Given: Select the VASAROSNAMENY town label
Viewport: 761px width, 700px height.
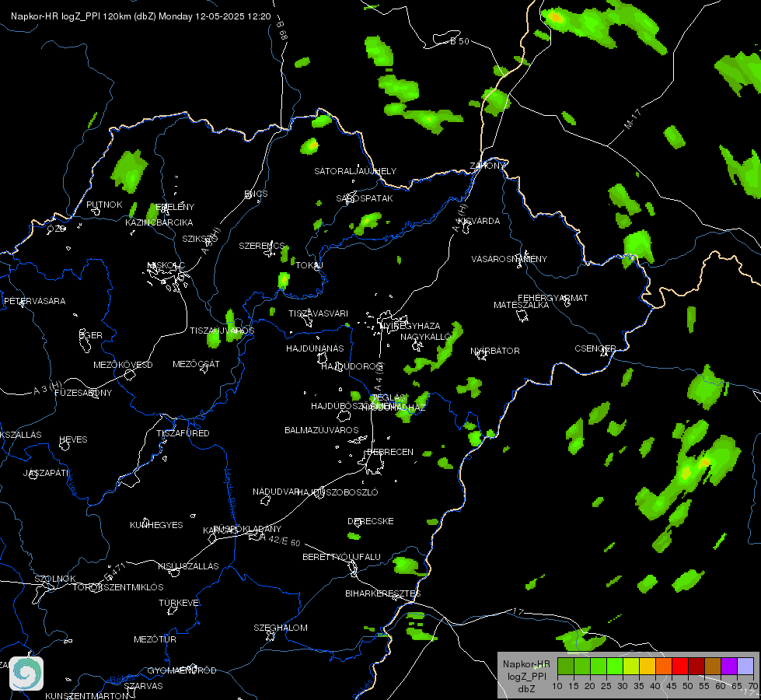Looking at the screenshot, I should click(x=509, y=259).
